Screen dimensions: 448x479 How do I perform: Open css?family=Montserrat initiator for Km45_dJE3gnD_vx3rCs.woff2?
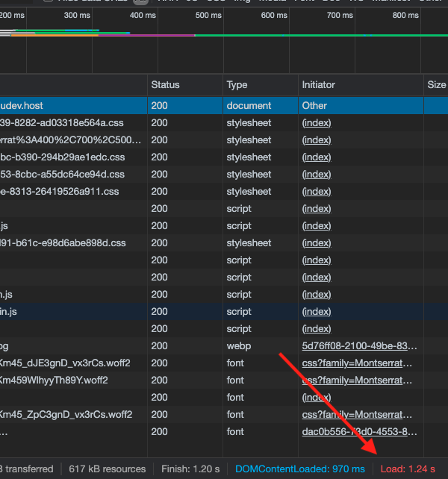point(357,363)
